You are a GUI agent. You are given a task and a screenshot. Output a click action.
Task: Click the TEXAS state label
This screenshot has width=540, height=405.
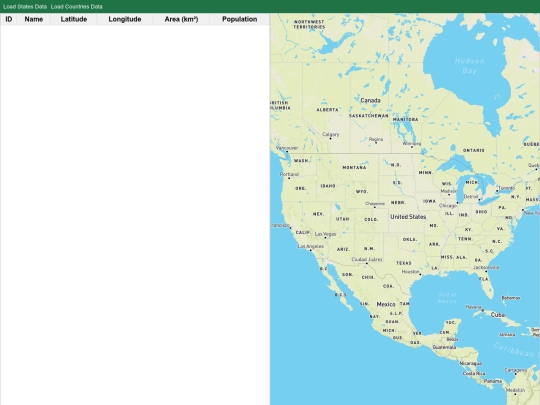click(x=404, y=263)
